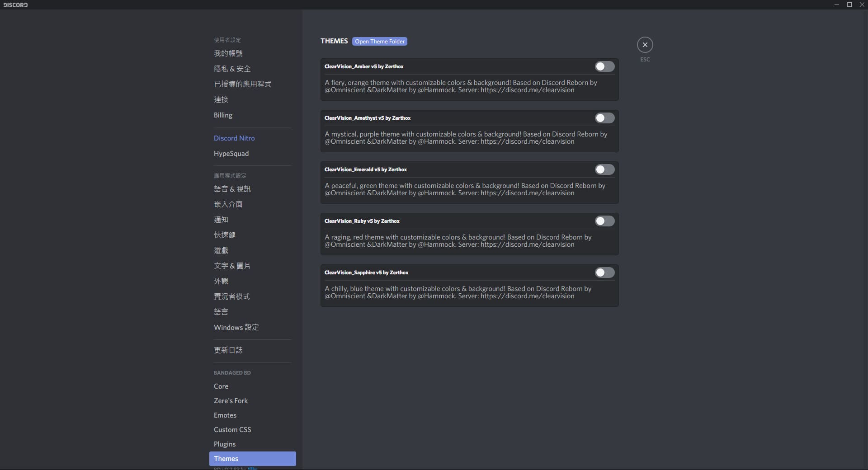Viewport: 868px width, 470px height.
Task: Open BandagedBD Core settings
Action: pos(252,386)
